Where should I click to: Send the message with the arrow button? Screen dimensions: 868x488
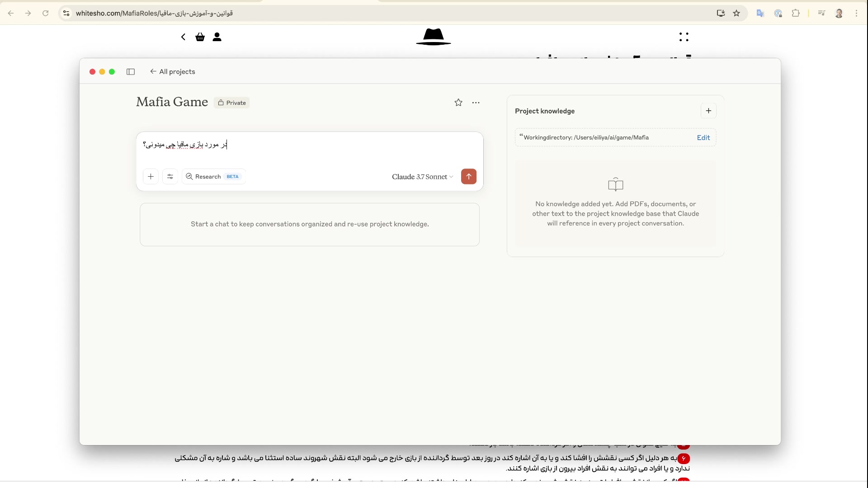tap(468, 177)
